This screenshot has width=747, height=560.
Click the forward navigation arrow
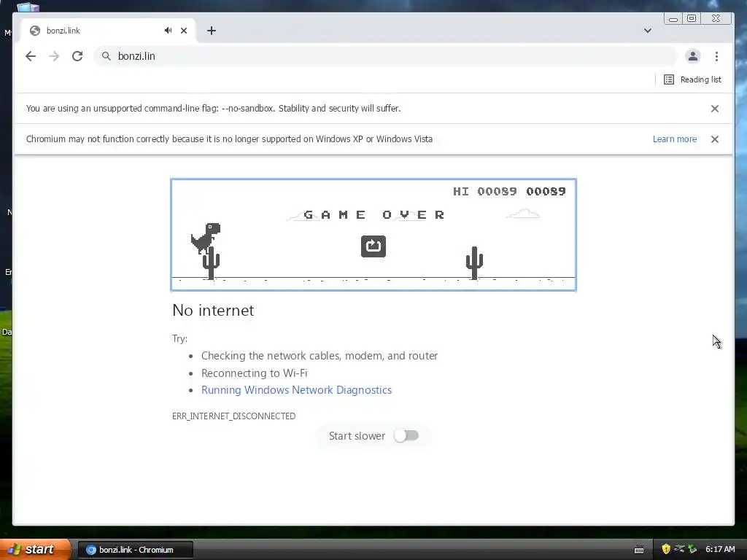(54, 56)
